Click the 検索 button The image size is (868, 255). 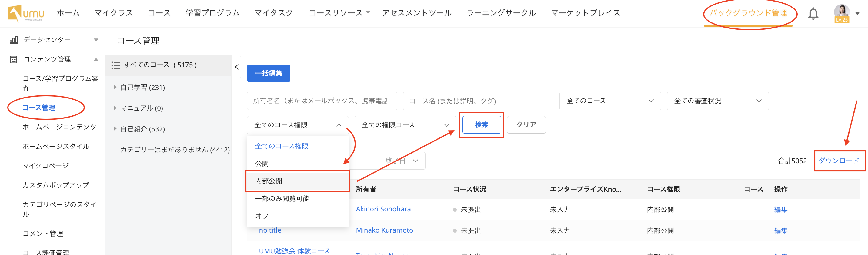(x=481, y=125)
